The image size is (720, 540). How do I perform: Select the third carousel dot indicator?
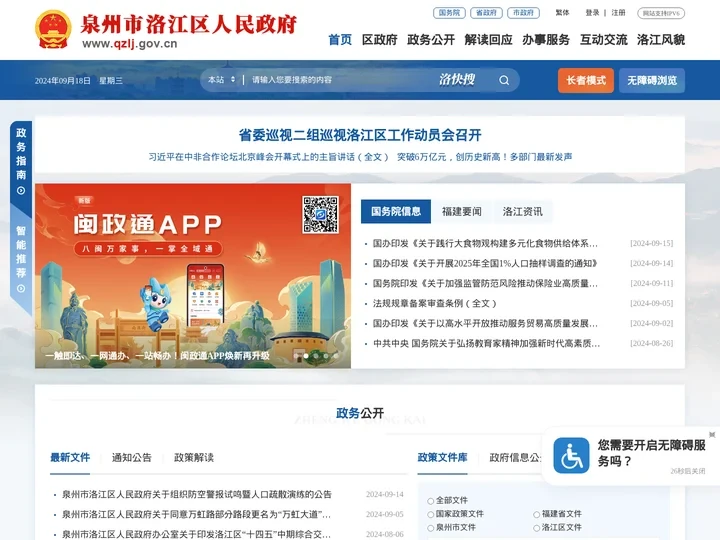tap(316, 355)
